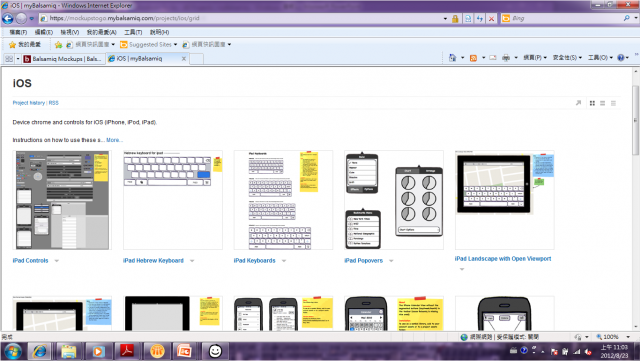Switch to list view icon
The image size is (640, 361).
[x=602, y=103]
